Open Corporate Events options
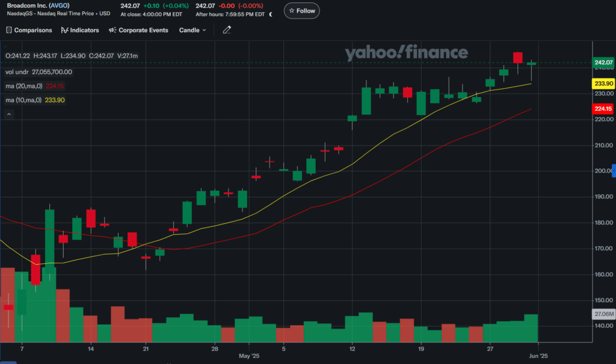Viewport: 616px width, 364px height. point(138,30)
